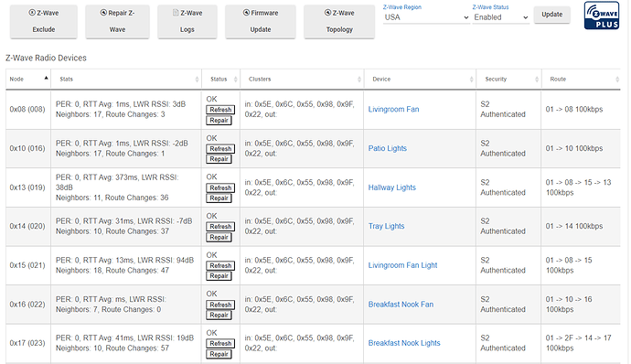Open the Hallway Lights device link
The height and width of the screenshot is (364, 631).
coord(392,187)
